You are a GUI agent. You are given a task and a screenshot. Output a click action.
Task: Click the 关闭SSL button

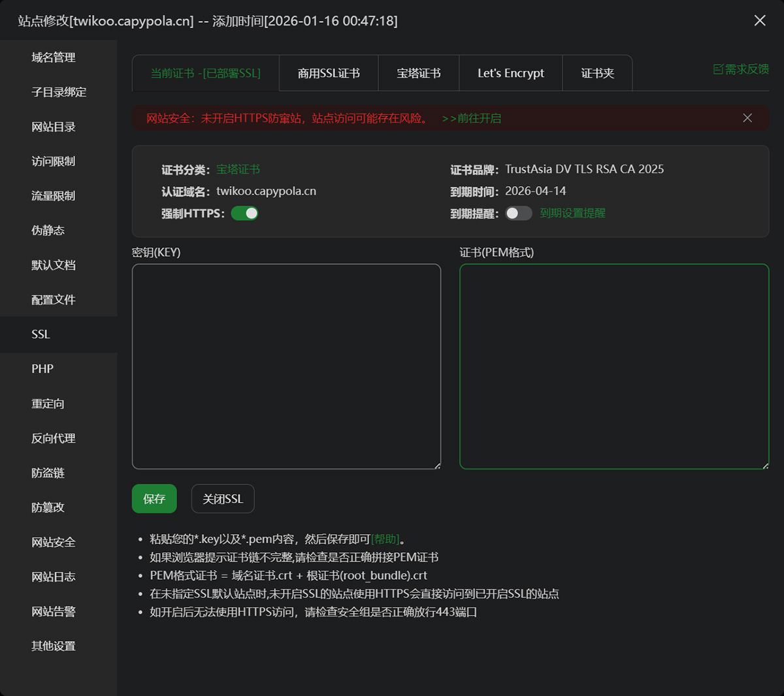(x=222, y=499)
